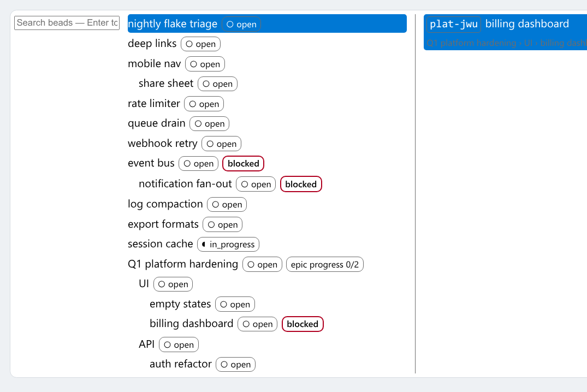Select the empty states bead
The image size is (587, 392).
pos(180,304)
